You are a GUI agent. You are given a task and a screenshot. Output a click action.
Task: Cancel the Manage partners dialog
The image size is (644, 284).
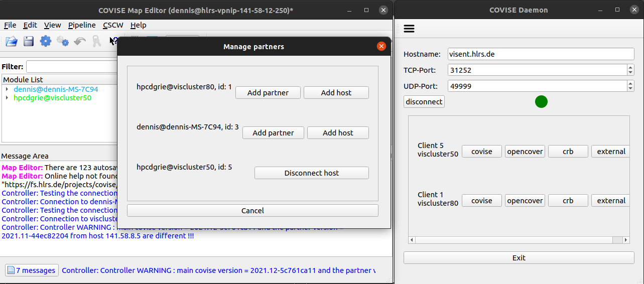point(252,210)
